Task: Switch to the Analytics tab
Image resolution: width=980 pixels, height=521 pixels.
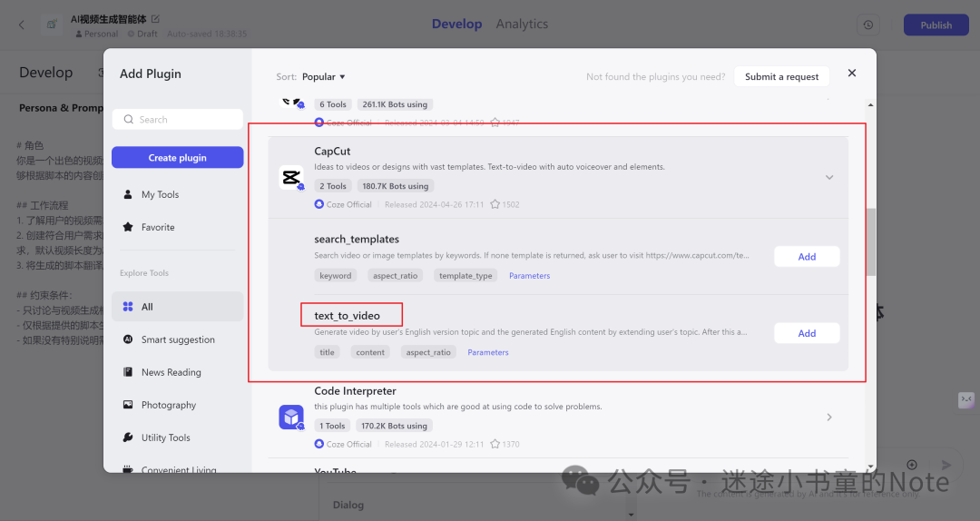Action: (522, 24)
